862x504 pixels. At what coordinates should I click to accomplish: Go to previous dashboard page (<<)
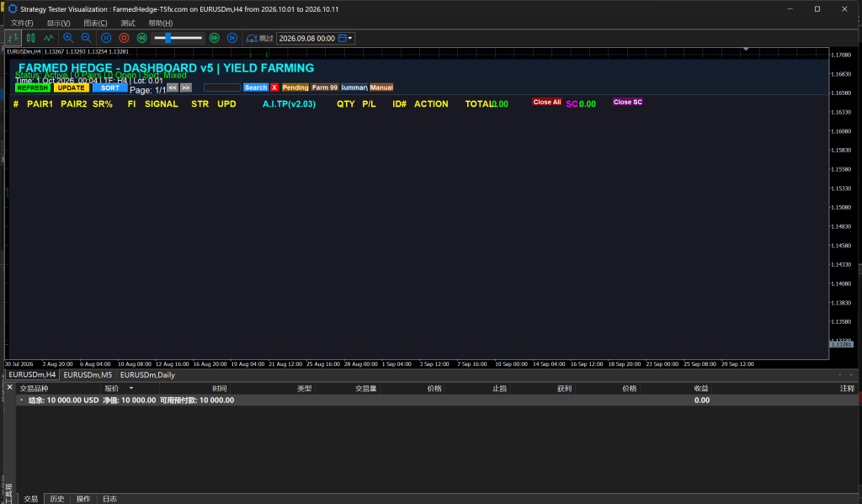[x=173, y=88]
